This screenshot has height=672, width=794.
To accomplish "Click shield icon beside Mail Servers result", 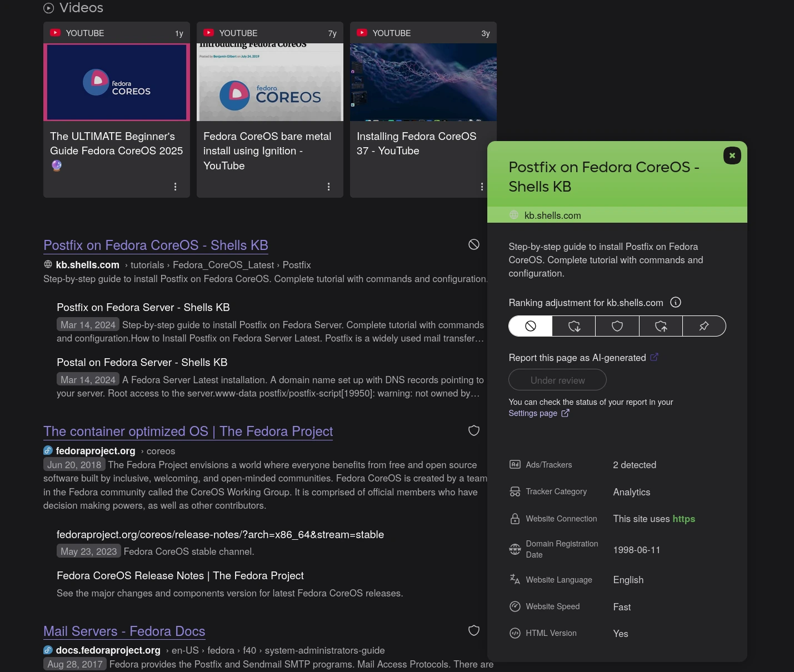I will (x=473, y=630).
